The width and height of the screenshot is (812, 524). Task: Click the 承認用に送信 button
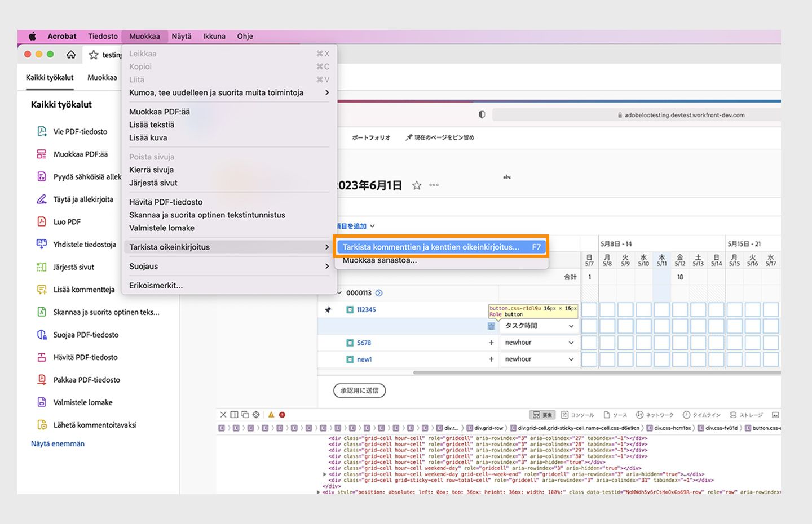coord(360,390)
